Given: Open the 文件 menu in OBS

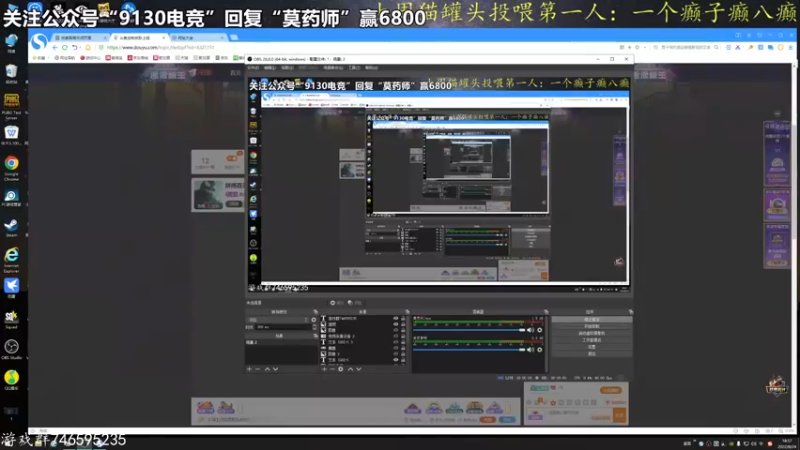Looking at the screenshot, I should [253, 68].
